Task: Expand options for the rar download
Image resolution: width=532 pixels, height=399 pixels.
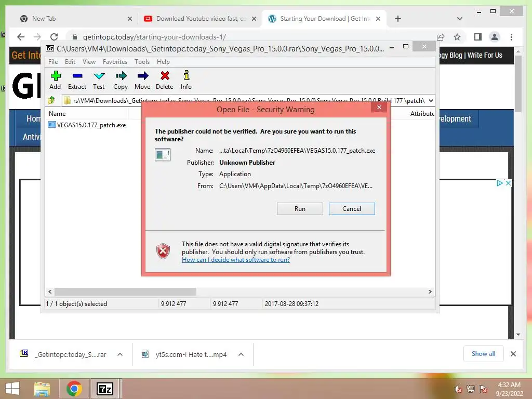Action: [x=120, y=354]
